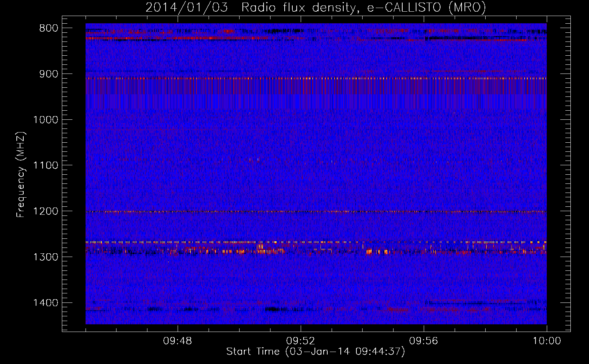
Task: Click the 1300 frequency axis label
Action: pyautogui.click(x=46, y=257)
